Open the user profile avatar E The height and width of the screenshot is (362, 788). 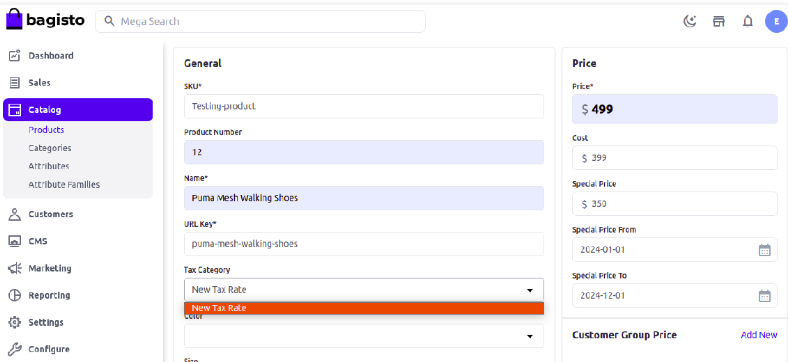776,22
